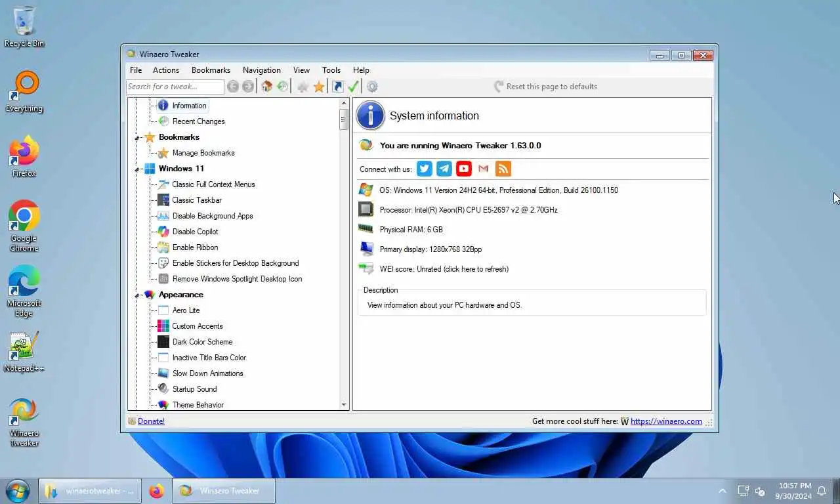Click the Classic Taskbar tree icon
Screen dimensions: 840x504
point(163,200)
